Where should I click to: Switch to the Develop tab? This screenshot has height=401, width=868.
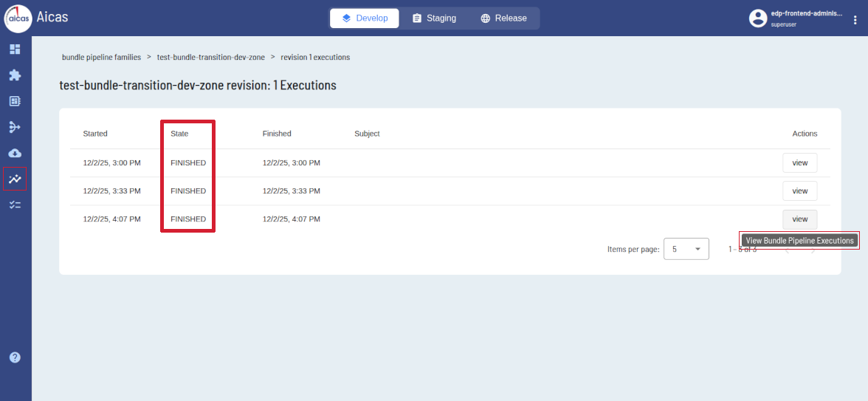coord(365,18)
